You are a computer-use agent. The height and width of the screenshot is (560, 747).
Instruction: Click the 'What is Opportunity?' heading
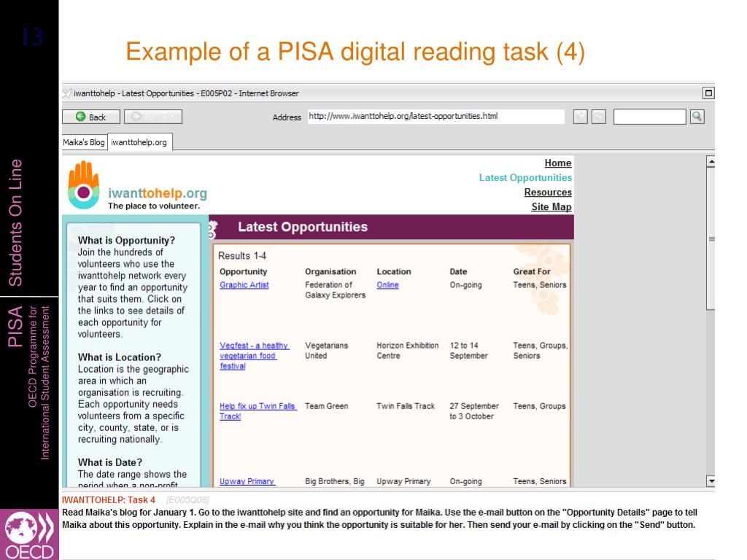point(126,241)
